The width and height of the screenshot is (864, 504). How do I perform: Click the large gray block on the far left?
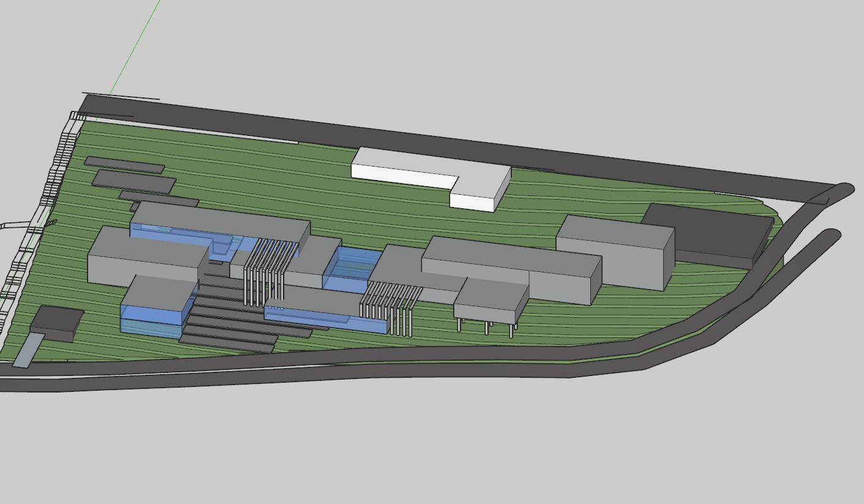point(144,257)
